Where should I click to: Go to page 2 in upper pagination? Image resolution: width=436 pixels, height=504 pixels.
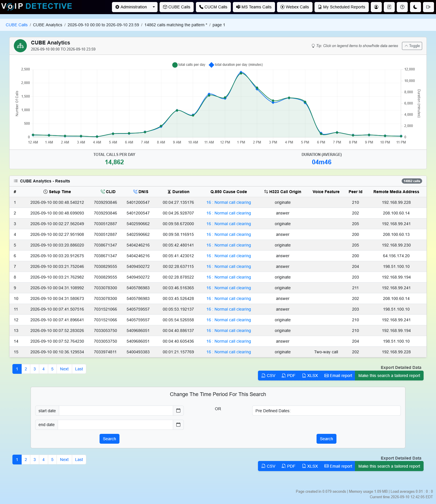pos(26,369)
